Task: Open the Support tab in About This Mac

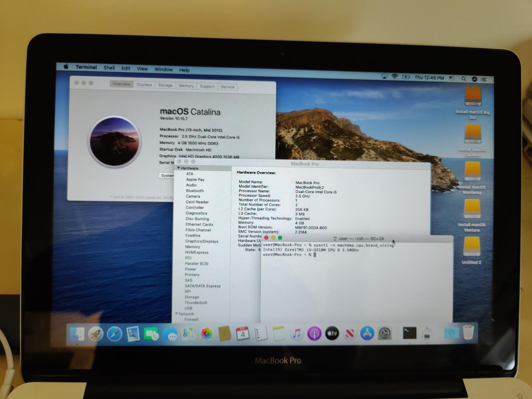Action: coord(207,86)
